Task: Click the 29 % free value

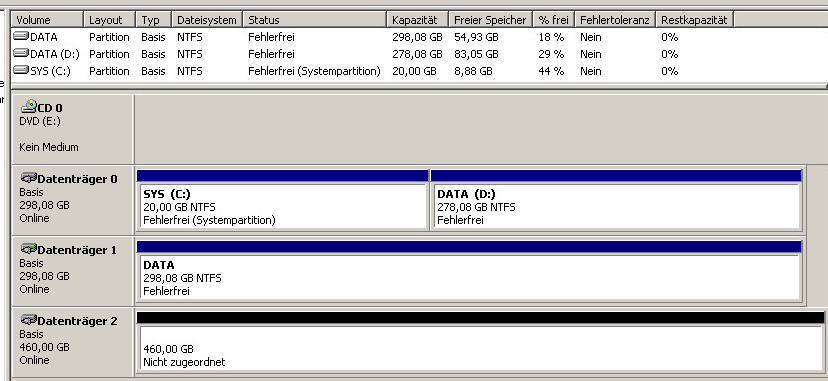Action: [551, 54]
